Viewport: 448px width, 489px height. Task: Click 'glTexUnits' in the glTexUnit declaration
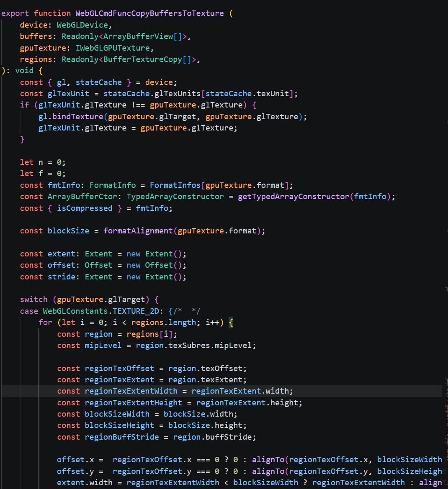click(x=178, y=94)
